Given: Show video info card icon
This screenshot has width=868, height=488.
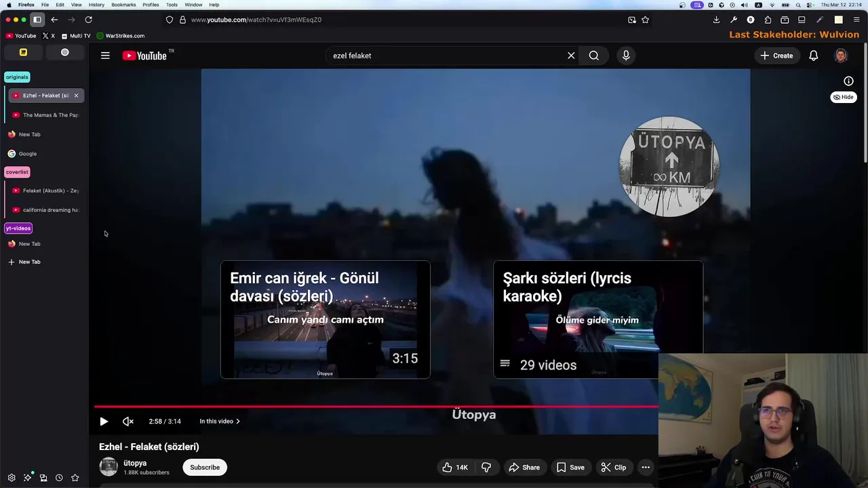Looking at the screenshot, I should point(848,81).
